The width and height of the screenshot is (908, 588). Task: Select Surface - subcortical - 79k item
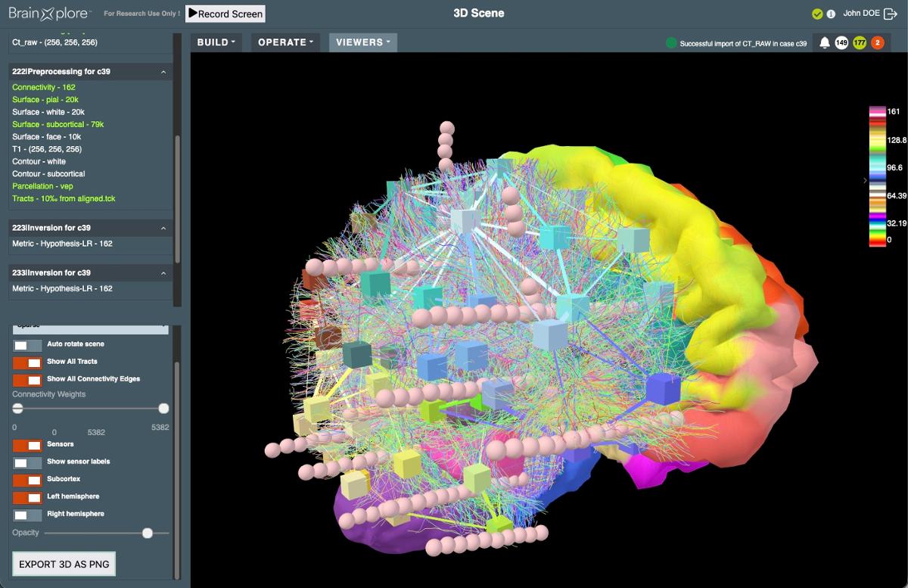pyautogui.click(x=58, y=124)
